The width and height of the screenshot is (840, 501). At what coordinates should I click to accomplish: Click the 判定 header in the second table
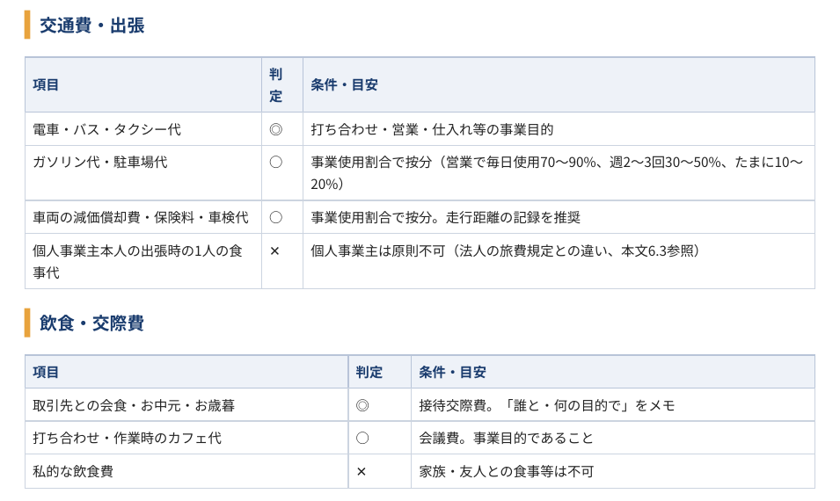coord(379,372)
